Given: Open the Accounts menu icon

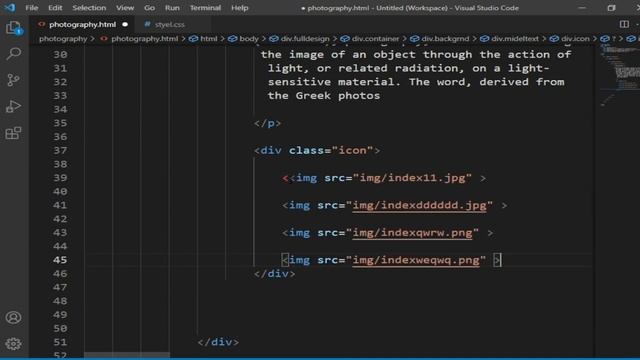Looking at the screenshot, I should pos(13,317).
